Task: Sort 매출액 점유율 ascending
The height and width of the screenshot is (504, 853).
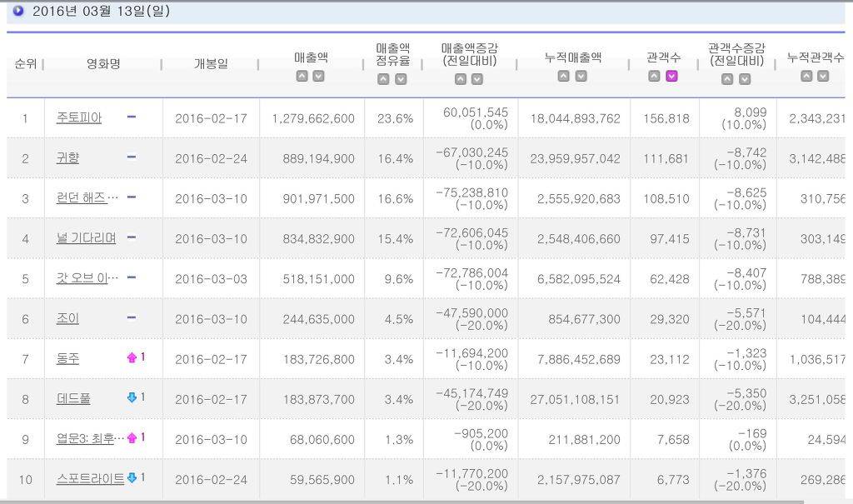Action: click(383, 79)
